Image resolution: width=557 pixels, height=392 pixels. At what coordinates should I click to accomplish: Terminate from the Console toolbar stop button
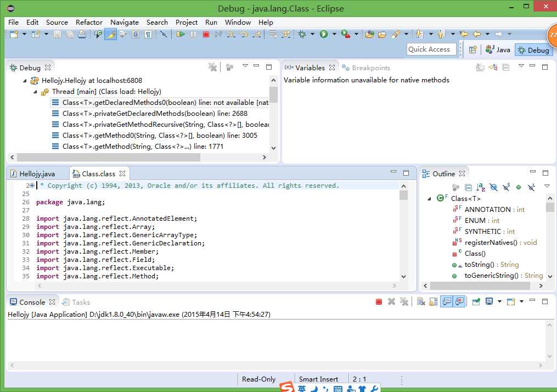(x=379, y=302)
